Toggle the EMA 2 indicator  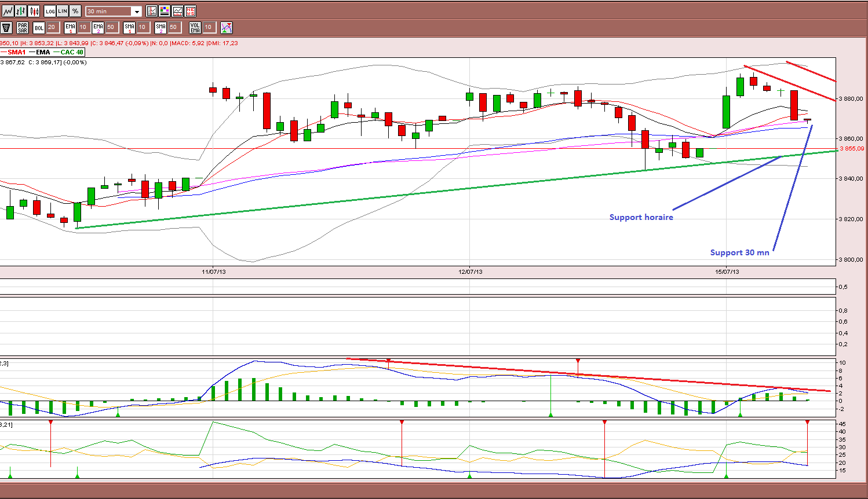tap(98, 27)
